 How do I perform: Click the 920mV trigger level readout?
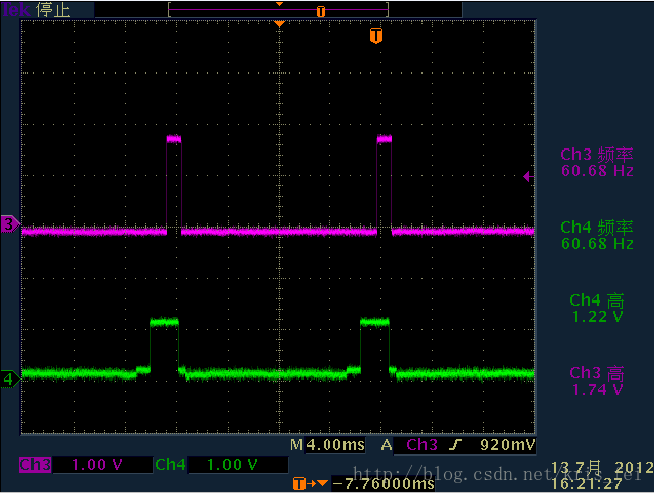tap(507, 445)
